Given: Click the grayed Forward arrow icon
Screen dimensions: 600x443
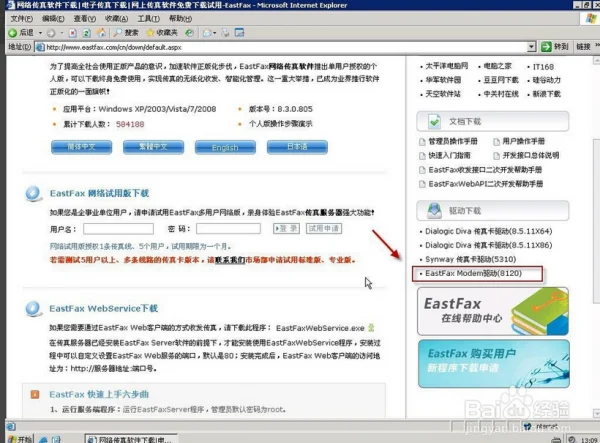Looking at the screenshot, I should 51,33.
